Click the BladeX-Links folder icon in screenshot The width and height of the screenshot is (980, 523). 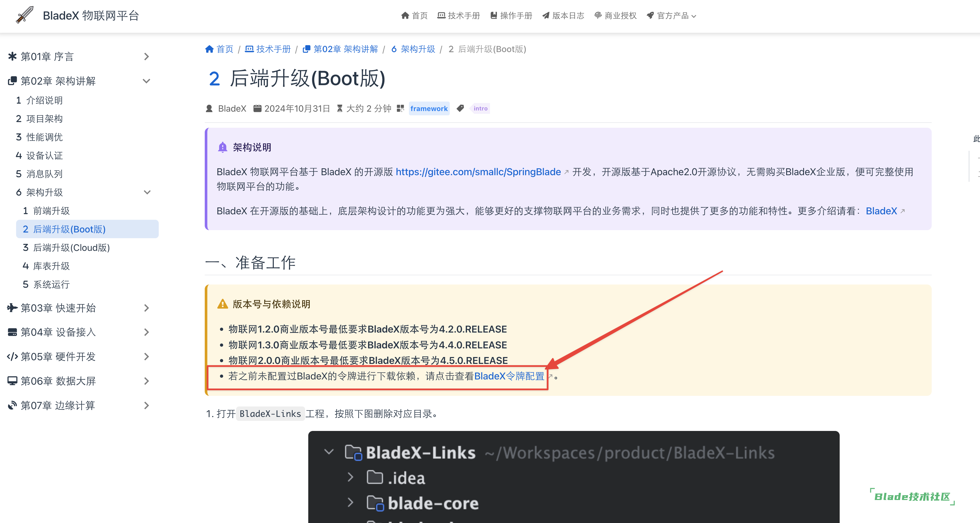tap(353, 453)
